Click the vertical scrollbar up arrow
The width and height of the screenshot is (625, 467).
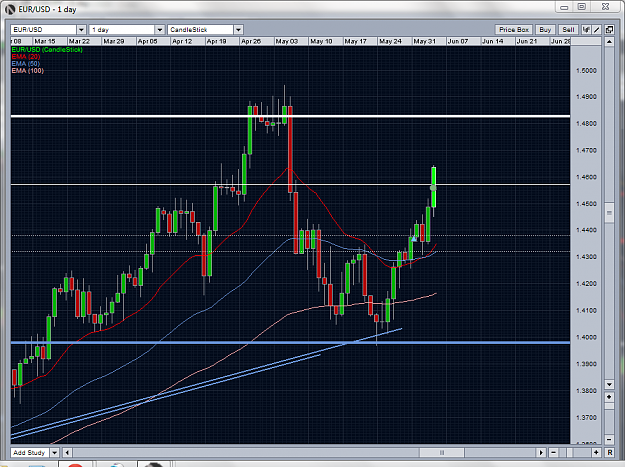coord(609,41)
